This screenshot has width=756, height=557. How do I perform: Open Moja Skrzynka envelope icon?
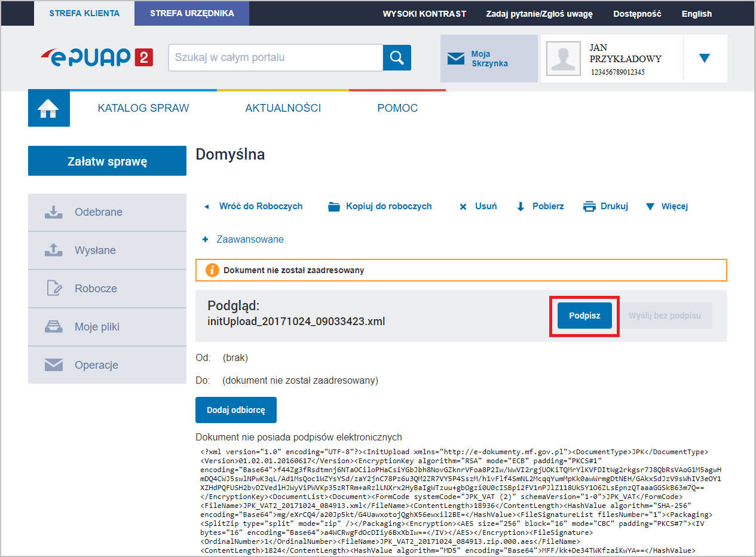tap(457, 58)
